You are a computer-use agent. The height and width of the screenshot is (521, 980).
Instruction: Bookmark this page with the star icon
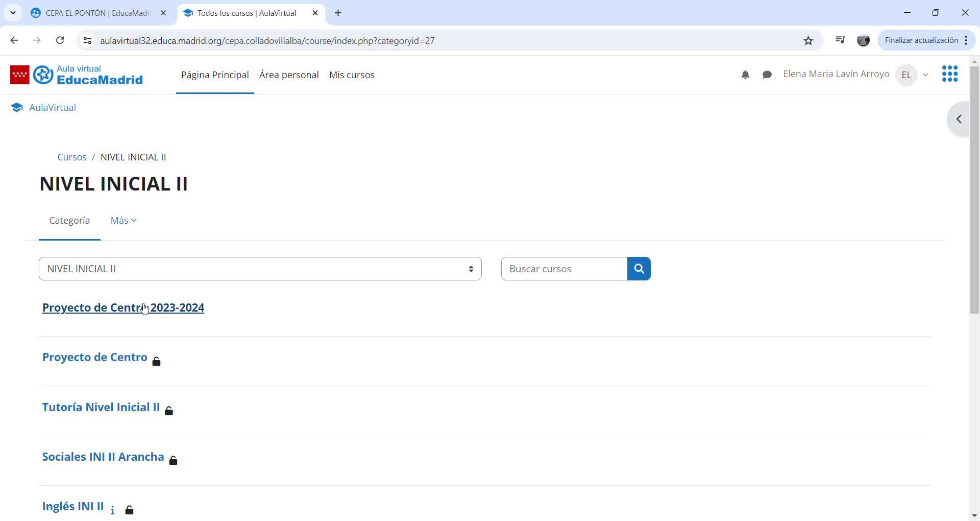click(x=808, y=40)
